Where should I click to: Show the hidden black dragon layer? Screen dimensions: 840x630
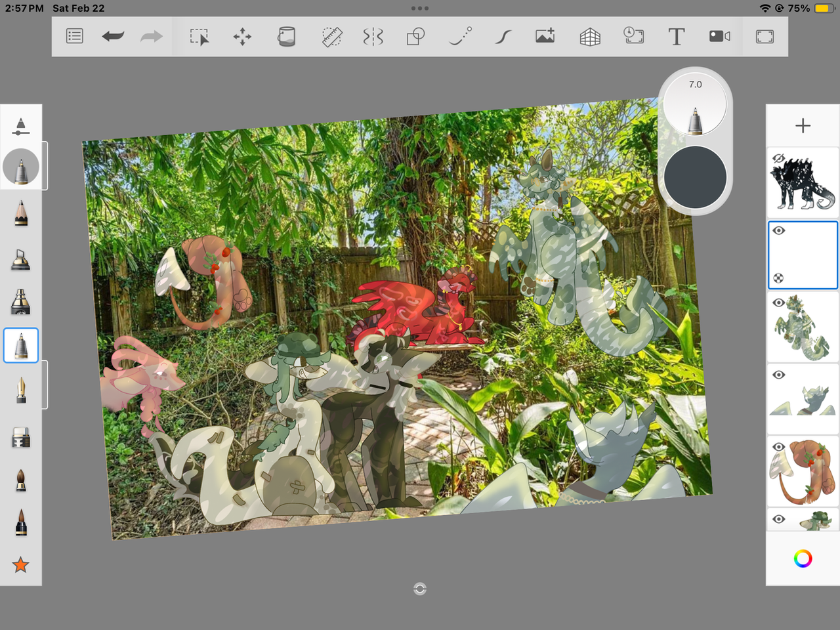pyautogui.click(x=779, y=158)
